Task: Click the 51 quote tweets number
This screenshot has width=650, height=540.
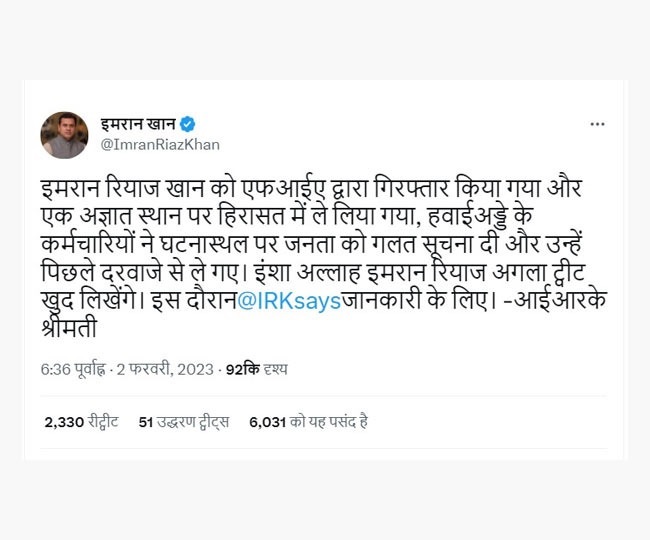Action: (x=145, y=422)
